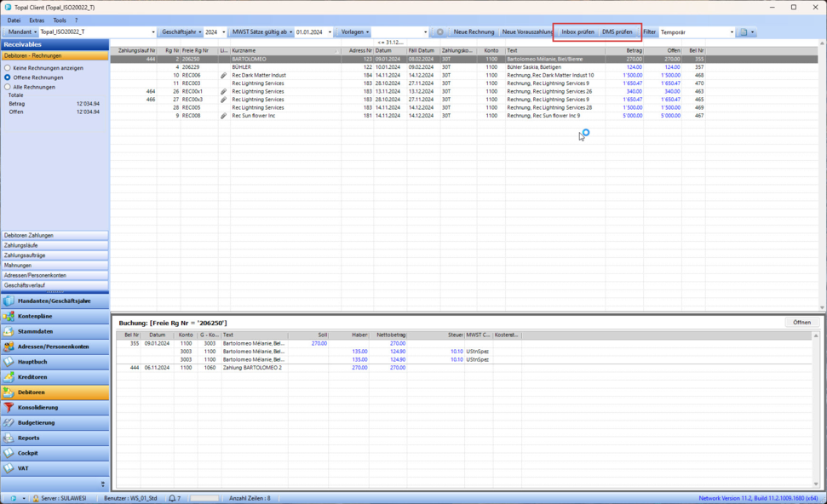Open the Kontenpläne module icon
The width and height of the screenshot is (827, 504).
[9, 317]
